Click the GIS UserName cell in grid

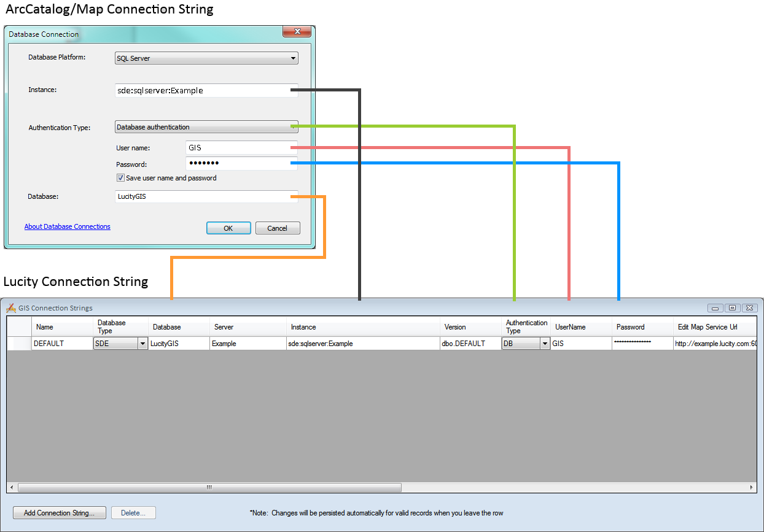click(581, 344)
